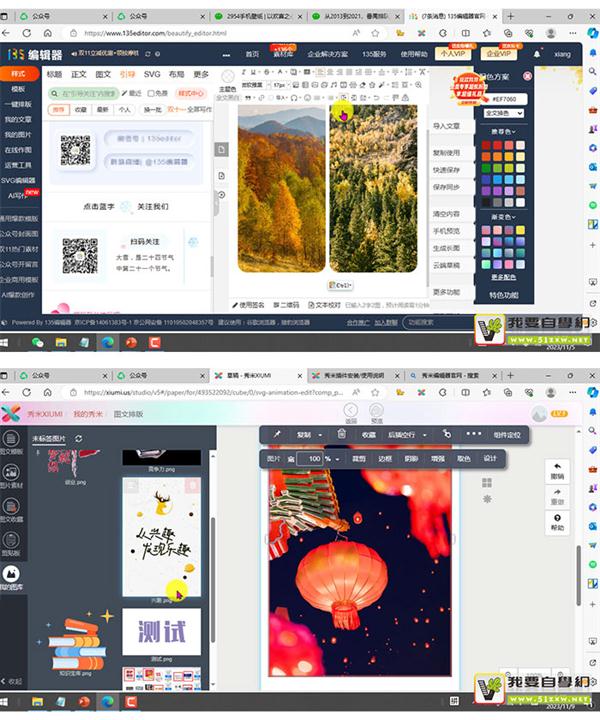Collapse the 推荐色 section

tap(503, 132)
